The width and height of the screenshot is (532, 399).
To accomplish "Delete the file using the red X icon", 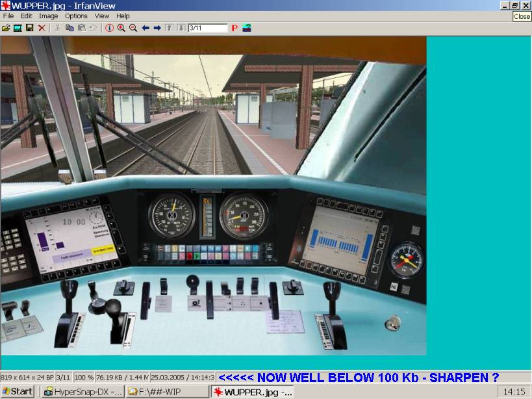I will (42, 28).
